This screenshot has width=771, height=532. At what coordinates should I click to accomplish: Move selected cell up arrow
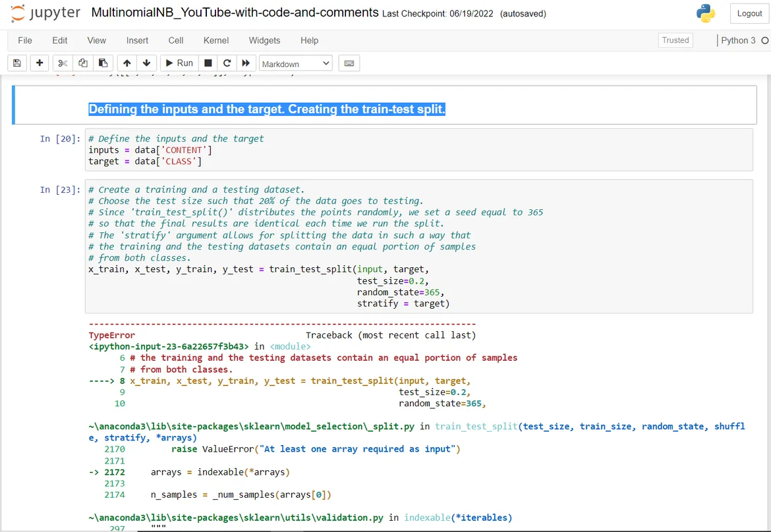[x=127, y=63]
